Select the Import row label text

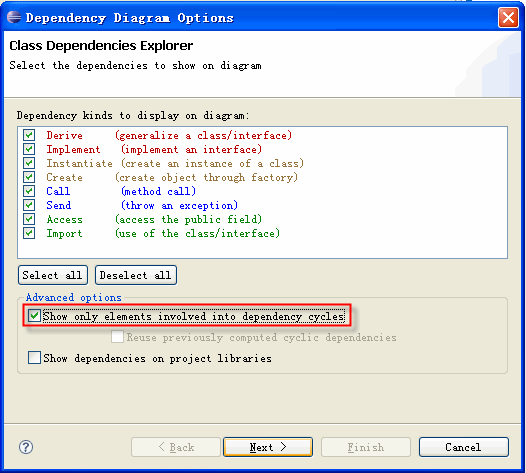pyautogui.click(x=64, y=233)
